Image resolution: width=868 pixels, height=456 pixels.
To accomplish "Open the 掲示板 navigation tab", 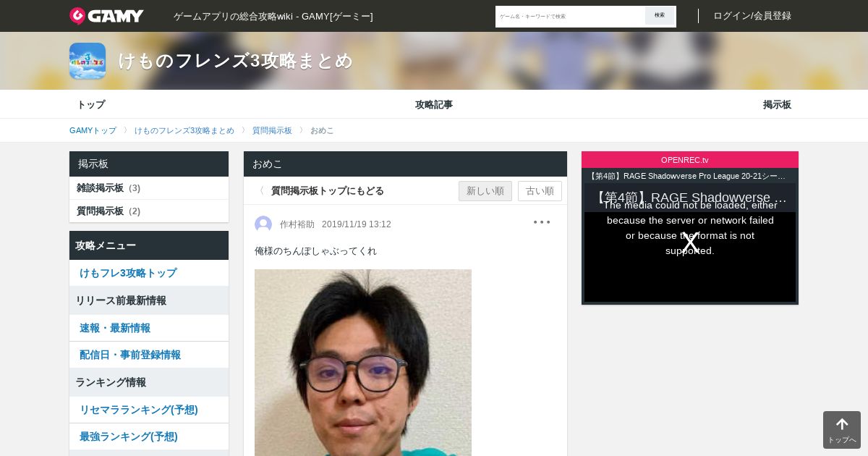I will 777,104.
